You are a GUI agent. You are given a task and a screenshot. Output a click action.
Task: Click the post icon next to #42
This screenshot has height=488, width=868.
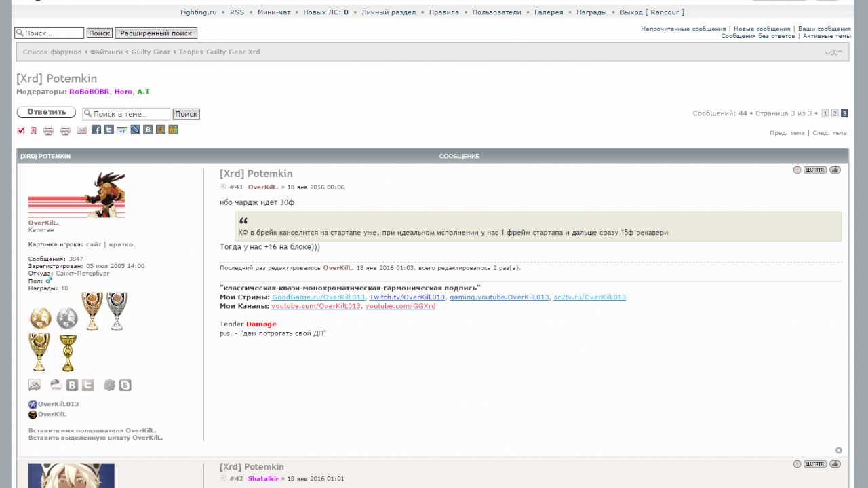(x=224, y=478)
